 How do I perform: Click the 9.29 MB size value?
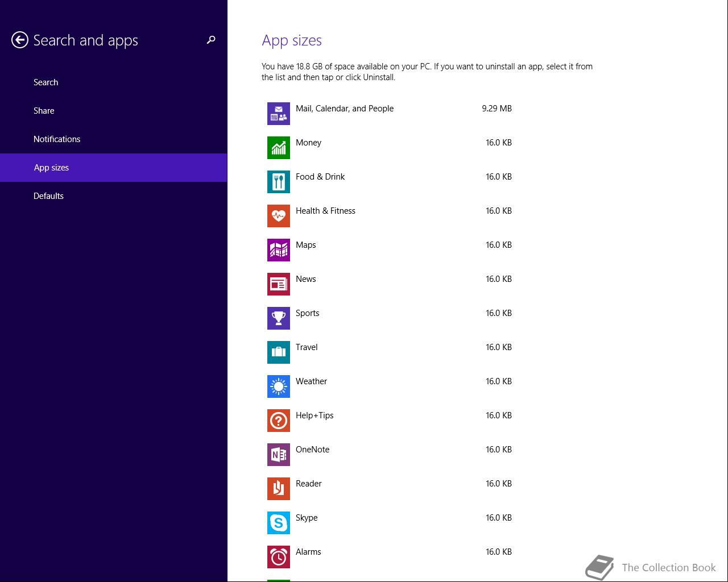497,109
